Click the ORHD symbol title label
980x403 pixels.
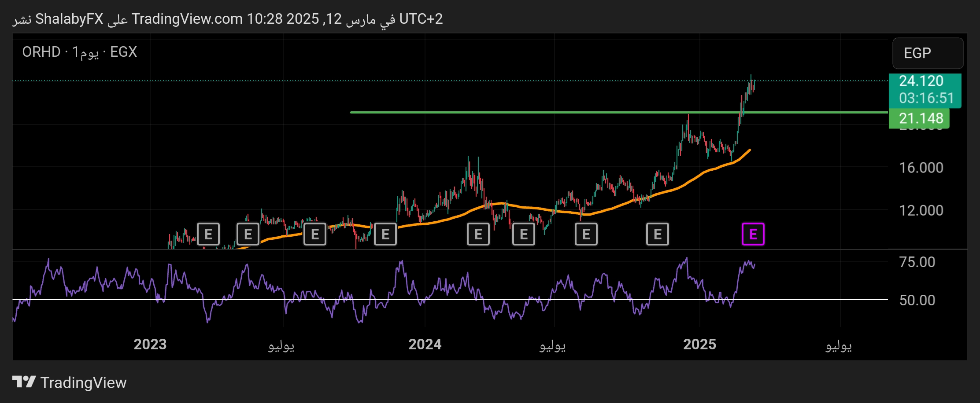click(x=41, y=52)
